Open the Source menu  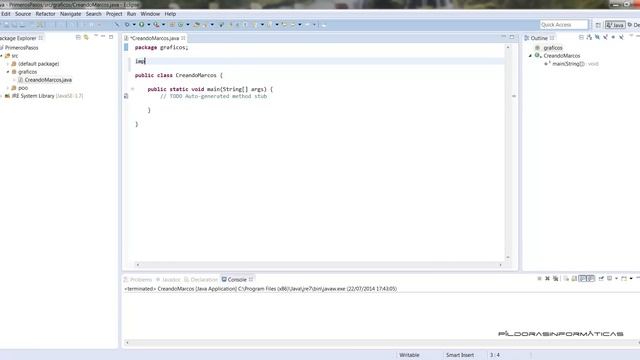point(23,13)
